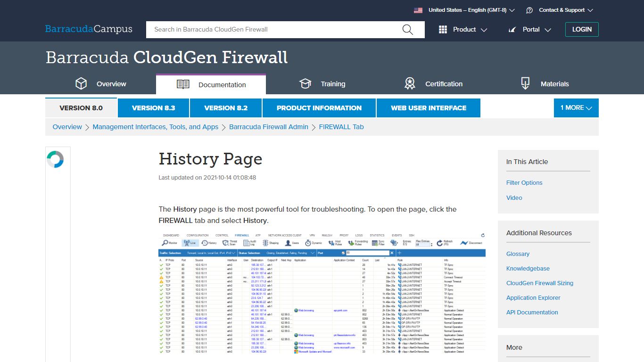
Task: Jump to Filter Options section
Action: pos(524,183)
